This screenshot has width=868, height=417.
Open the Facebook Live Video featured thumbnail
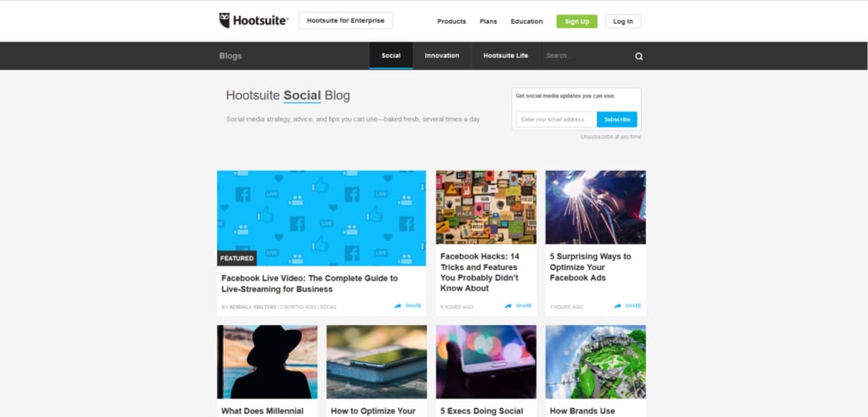click(321, 218)
